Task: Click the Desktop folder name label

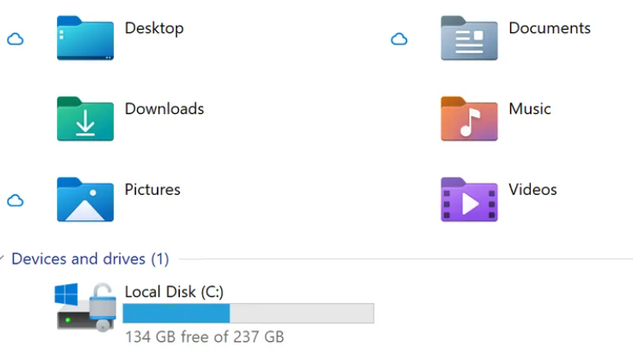Action: 154,28
